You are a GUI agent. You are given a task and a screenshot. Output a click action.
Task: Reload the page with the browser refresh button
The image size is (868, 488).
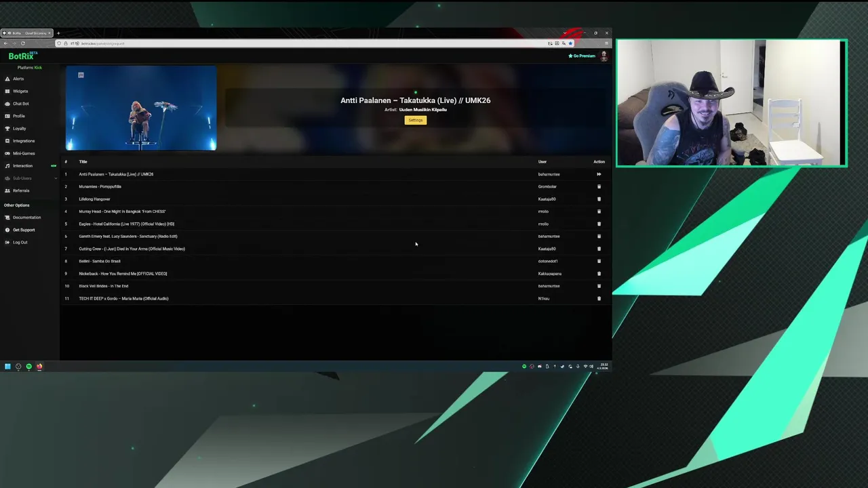coord(22,43)
